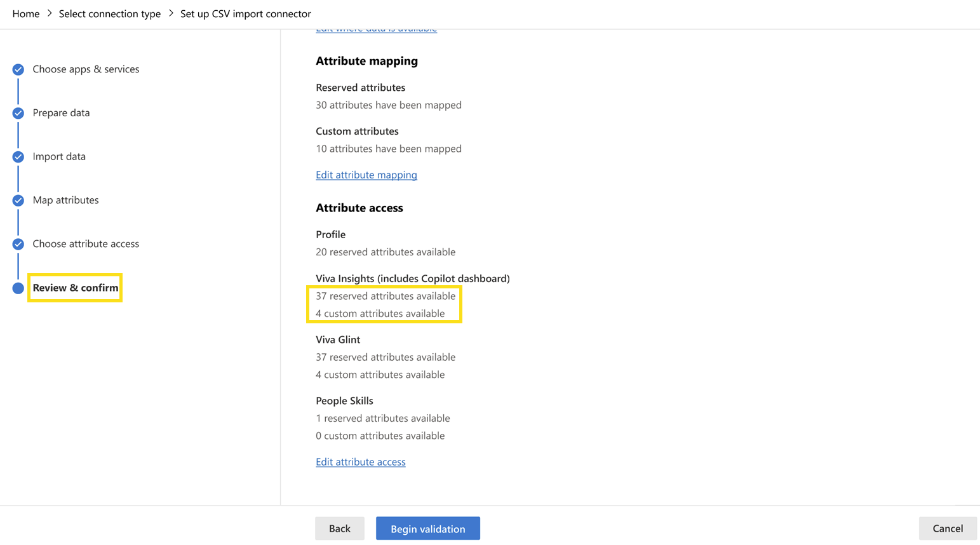Click the highlighted Viva Insights attributes summary

[x=384, y=304]
